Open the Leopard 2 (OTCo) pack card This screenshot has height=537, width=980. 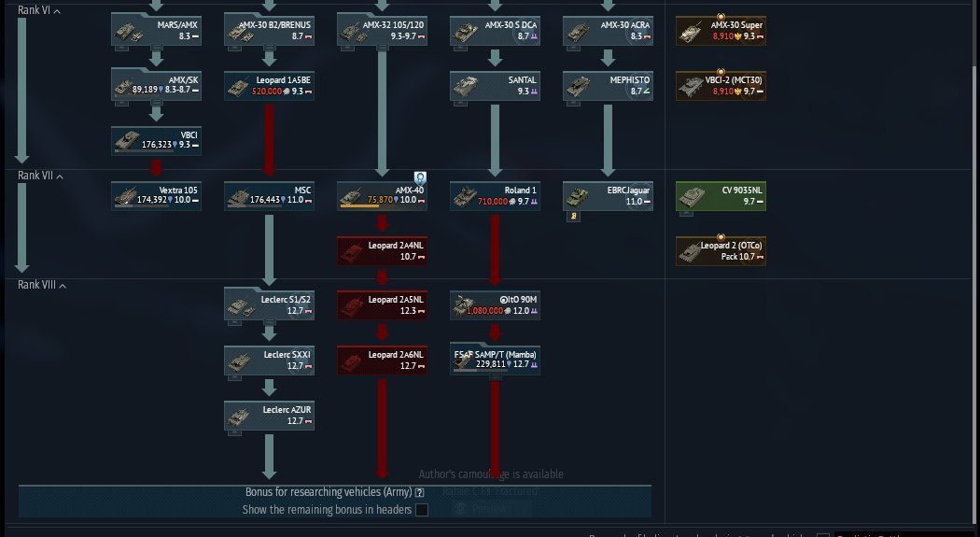[721, 250]
